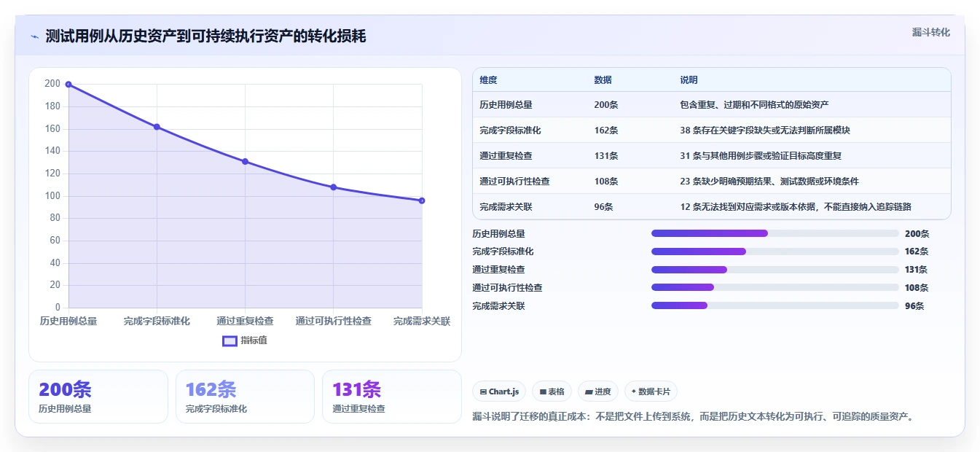This screenshot has width=980, height=452.
Task: Click the 历史用例总量 progress bar
Action: pyautogui.click(x=775, y=233)
